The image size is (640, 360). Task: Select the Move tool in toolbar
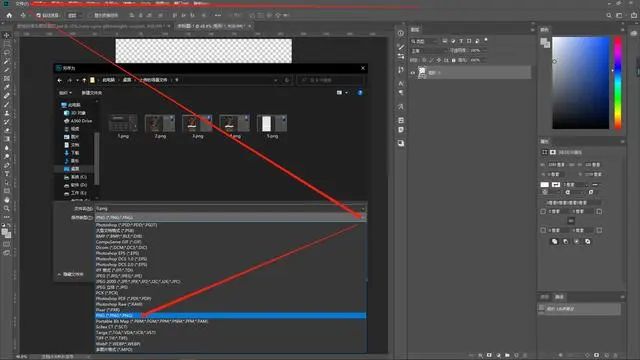(7, 36)
